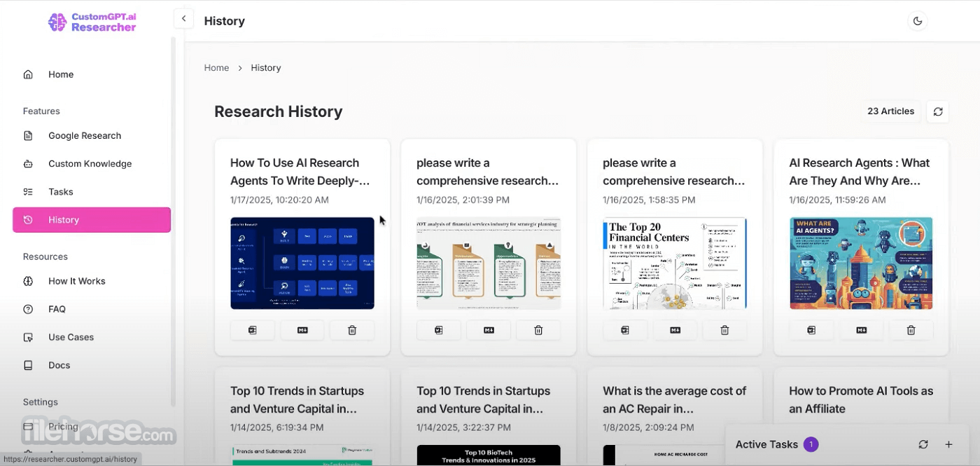
Task: Open the 1:58:35 PM comprehensive research article
Action: (673, 172)
